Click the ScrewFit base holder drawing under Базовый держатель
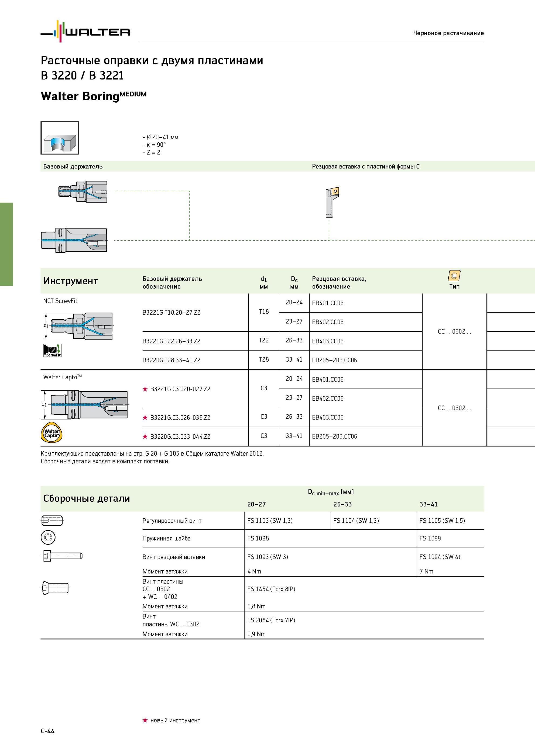This screenshot has height=756, width=535. [83, 191]
